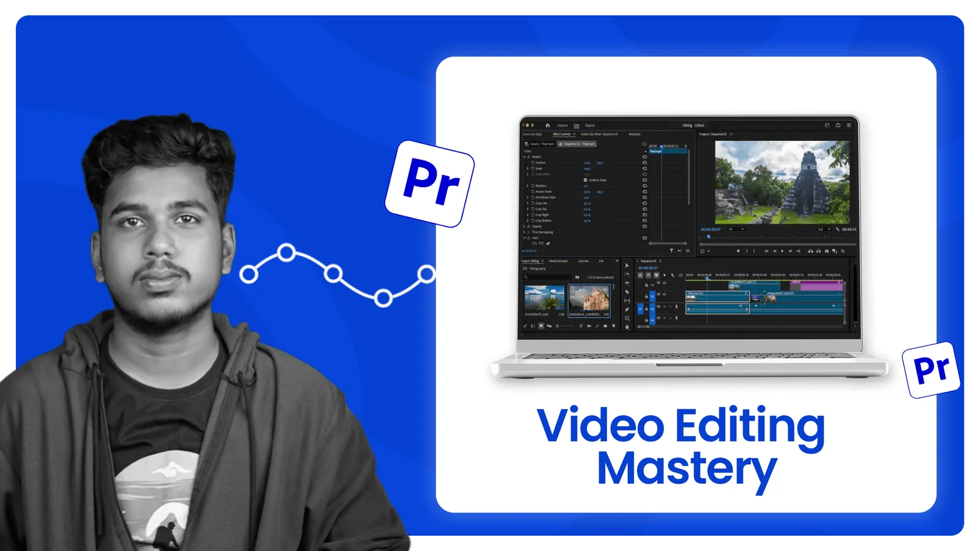Click Step Back 1 Frame button

click(775, 251)
